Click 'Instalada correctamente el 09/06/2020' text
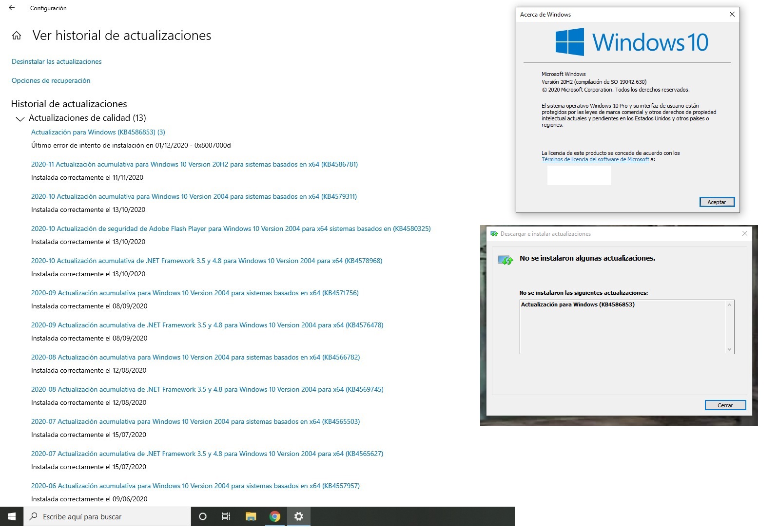The width and height of the screenshot is (778, 532). pyautogui.click(x=89, y=499)
